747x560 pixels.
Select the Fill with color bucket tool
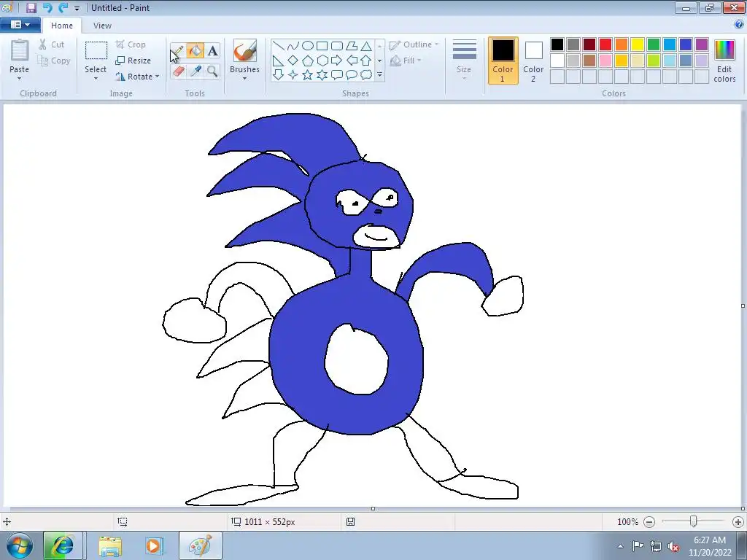click(x=195, y=51)
